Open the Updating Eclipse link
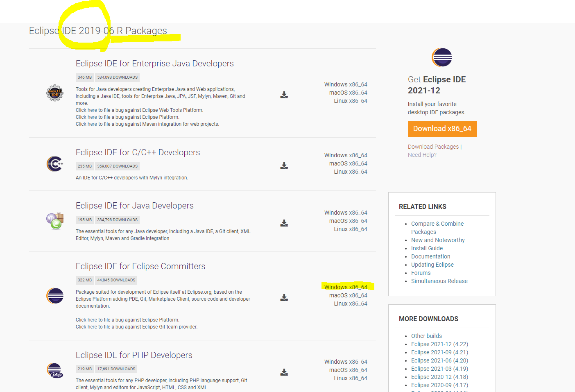 click(x=432, y=265)
